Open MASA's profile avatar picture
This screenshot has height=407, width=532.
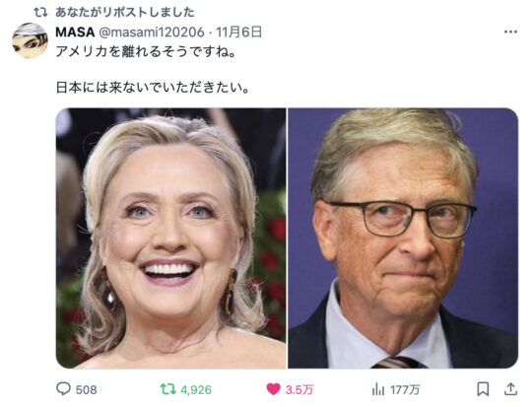point(30,40)
